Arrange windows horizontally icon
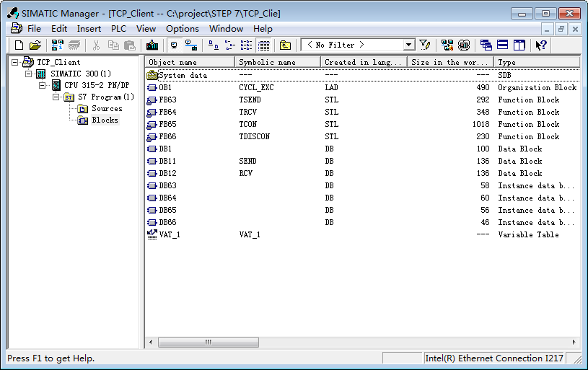Screen dimensions: 588x370 pos(502,45)
